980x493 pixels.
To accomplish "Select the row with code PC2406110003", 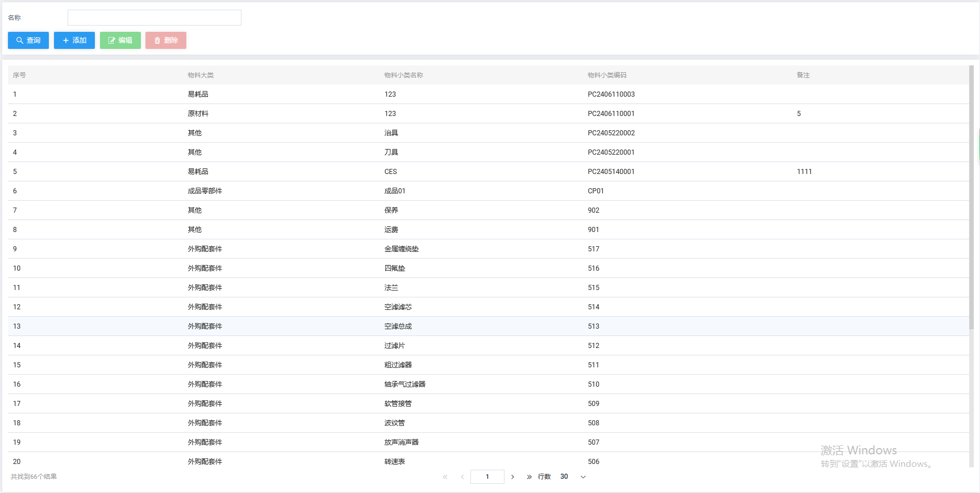I will [x=611, y=94].
